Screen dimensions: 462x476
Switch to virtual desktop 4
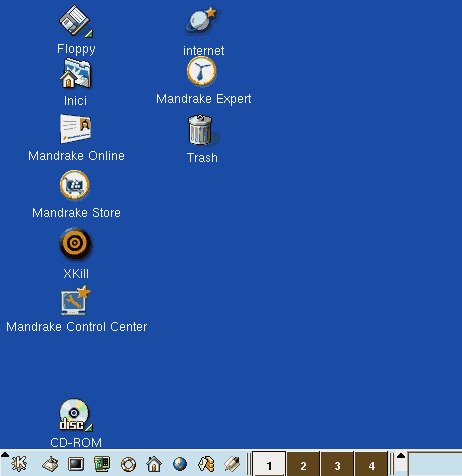point(371,464)
